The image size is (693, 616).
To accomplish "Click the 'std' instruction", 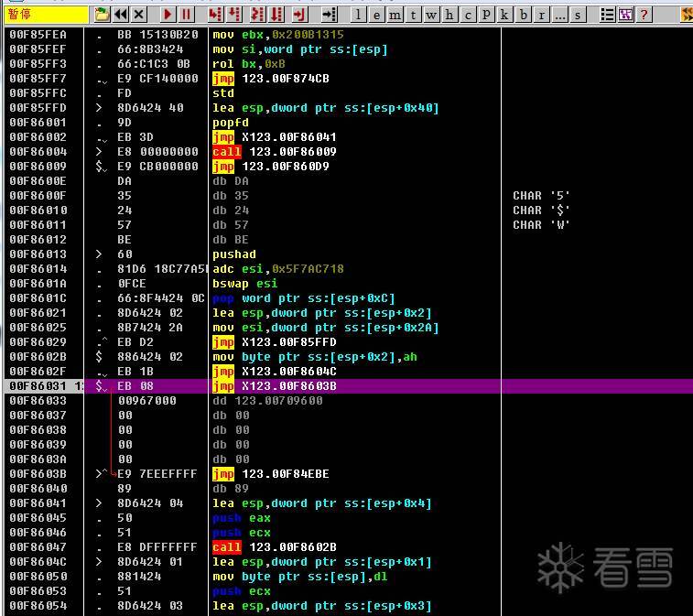I will coord(222,93).
